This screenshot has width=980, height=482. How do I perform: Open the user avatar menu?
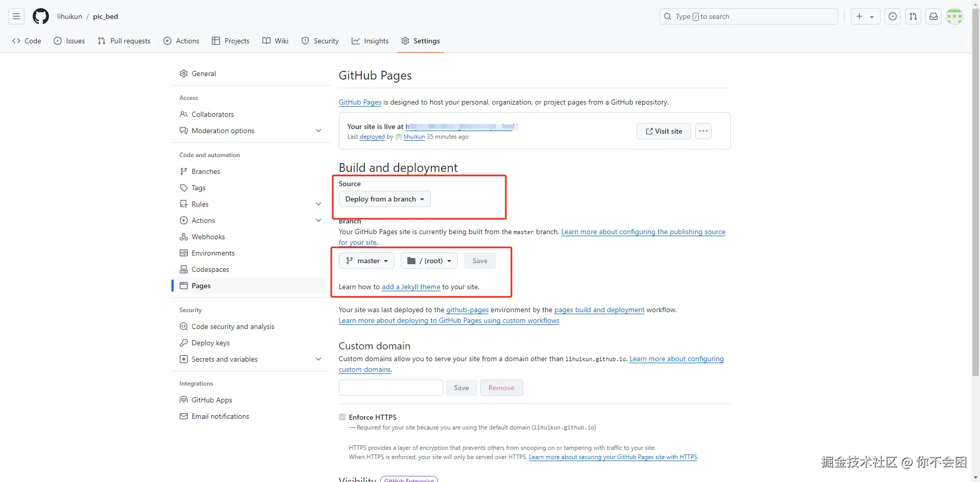pyautogui.click(x=954, y=16)
